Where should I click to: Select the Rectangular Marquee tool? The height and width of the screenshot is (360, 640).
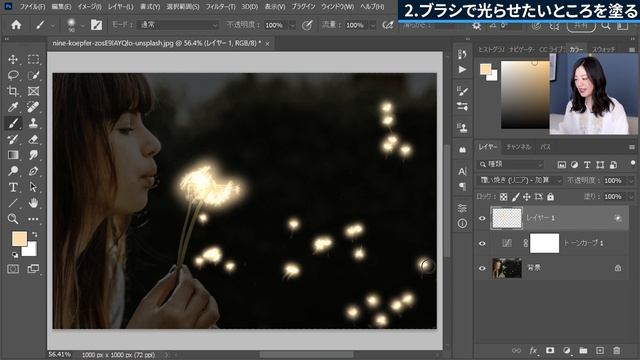tap(33, 59)
